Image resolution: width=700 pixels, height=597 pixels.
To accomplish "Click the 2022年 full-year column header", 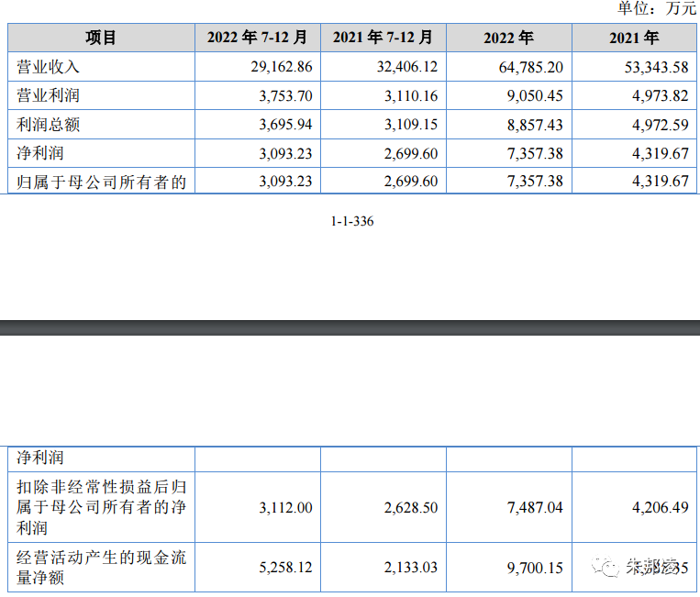I will [508, 38].
